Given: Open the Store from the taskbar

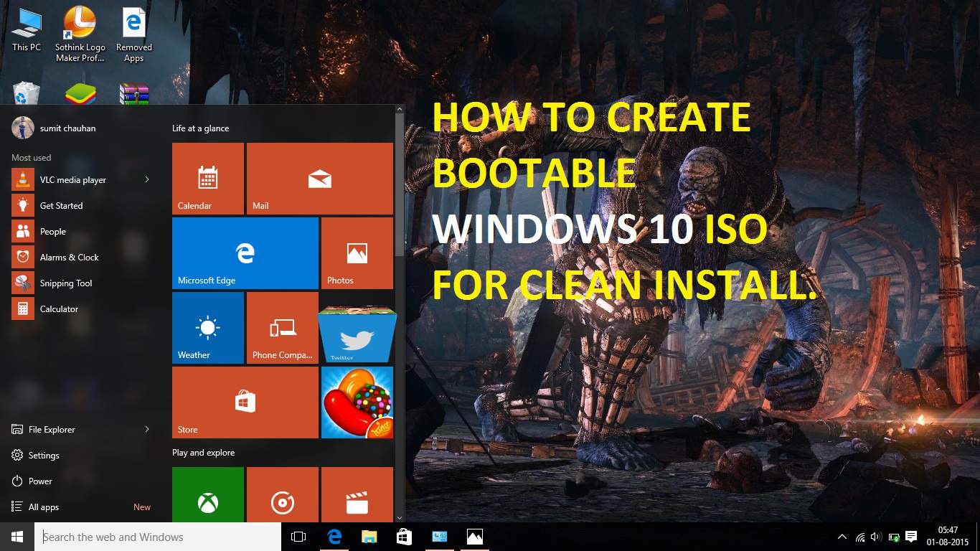Looking at the screenshot, I should pyautogui.click(x=405, y=537).
